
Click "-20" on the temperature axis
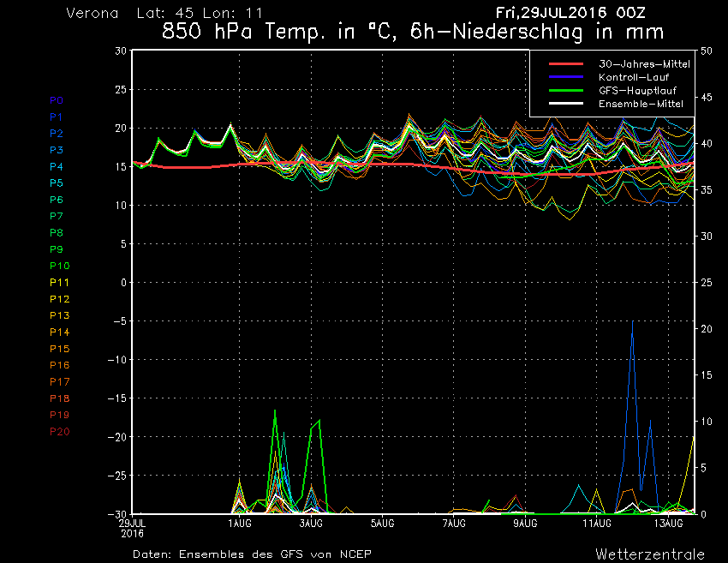coord(117,437)
